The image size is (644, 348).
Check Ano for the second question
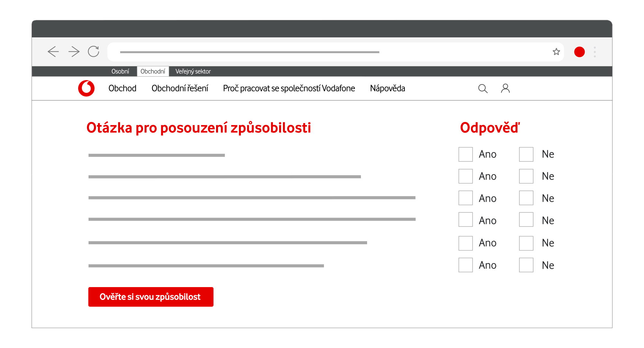pos(466,176)
